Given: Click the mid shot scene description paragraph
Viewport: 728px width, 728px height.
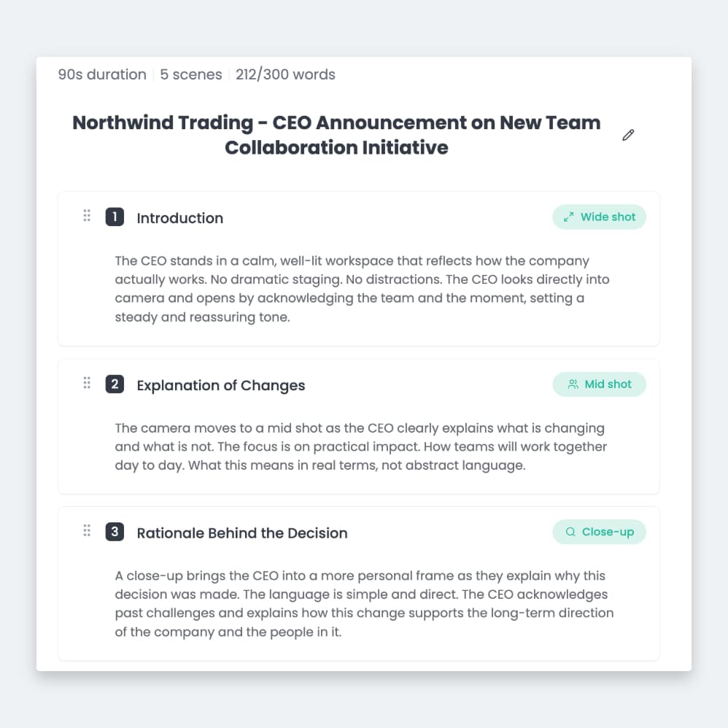Looking at the screenshot, I should (361, 446).
